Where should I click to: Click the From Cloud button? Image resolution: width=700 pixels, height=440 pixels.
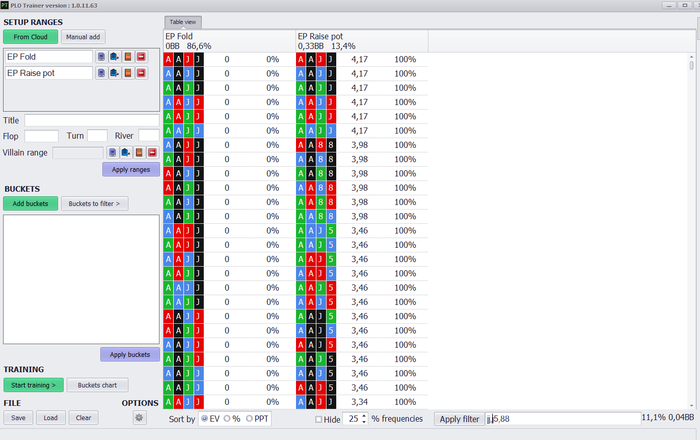(x=30, y=37)
